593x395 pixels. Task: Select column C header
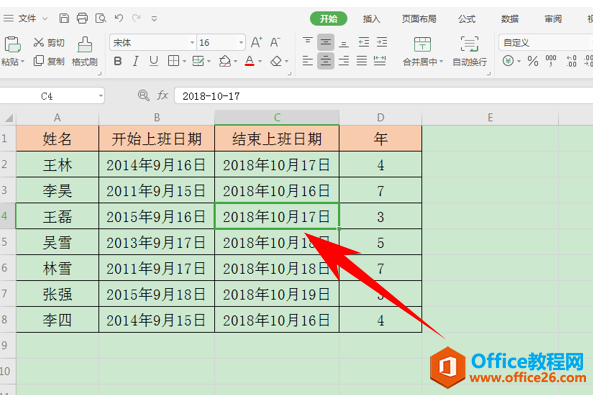pyautogui.click(x=277, y=118)
